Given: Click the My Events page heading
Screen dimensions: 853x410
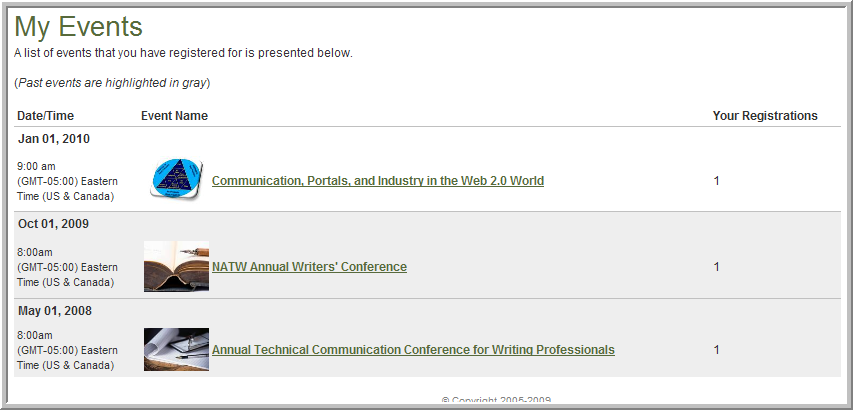Looking at the screenshot, I should (x=78, y=27).
